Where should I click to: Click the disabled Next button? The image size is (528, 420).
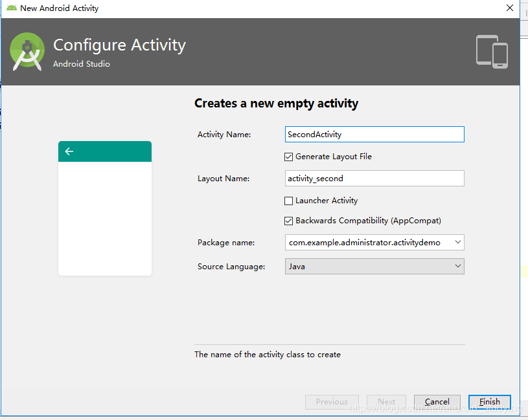[386, 402]
